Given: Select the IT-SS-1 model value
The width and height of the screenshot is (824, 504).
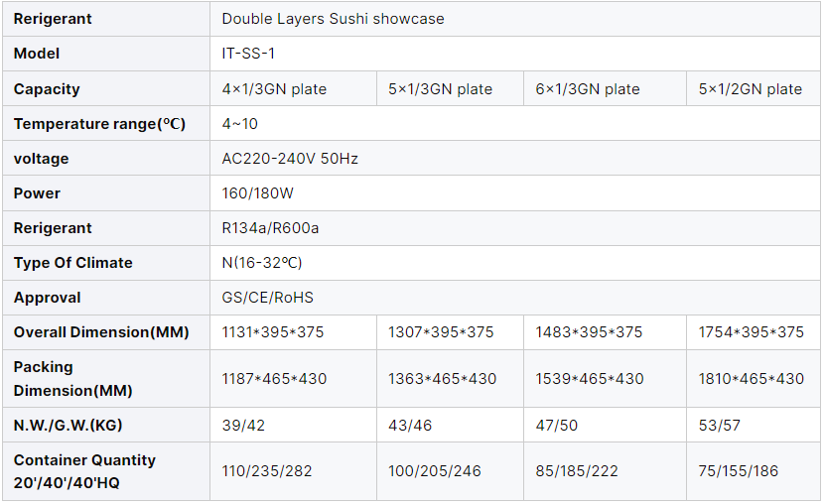Looking at the screenshot, I should click(248, 54).
